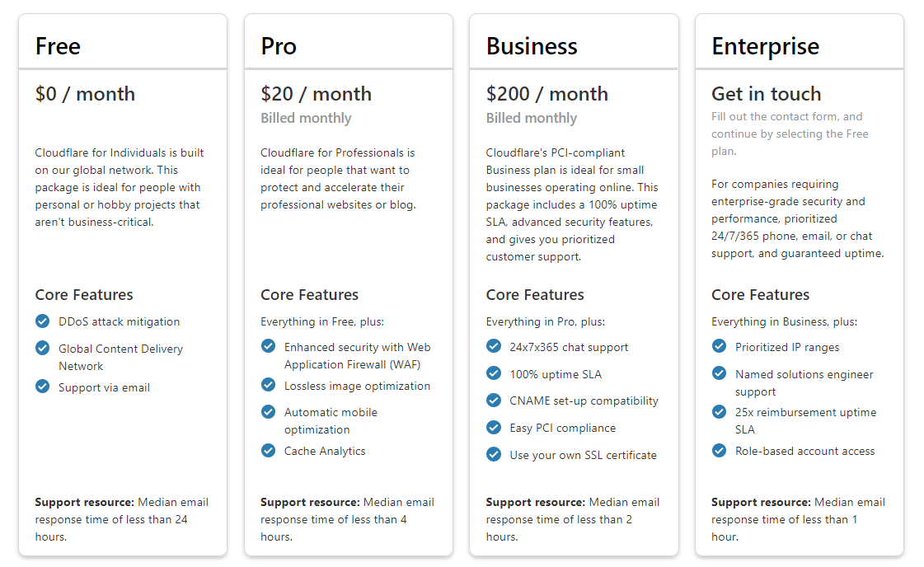Click the checkmark beside Easy PCI compliance
The height and width of the screenshot is (567, 924).
click(x=494, y=427)
